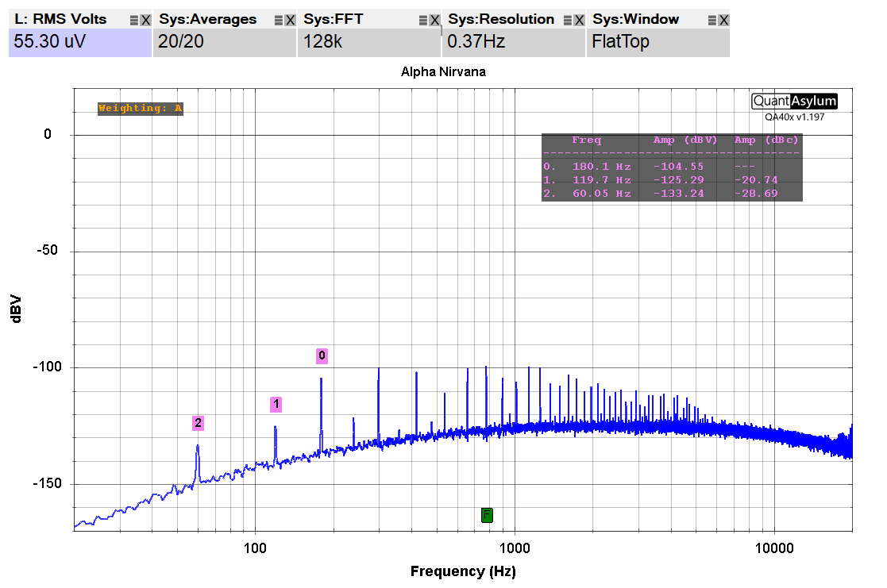Click the green F fundamental marker
887x588 pixels.
pos(487,515)
